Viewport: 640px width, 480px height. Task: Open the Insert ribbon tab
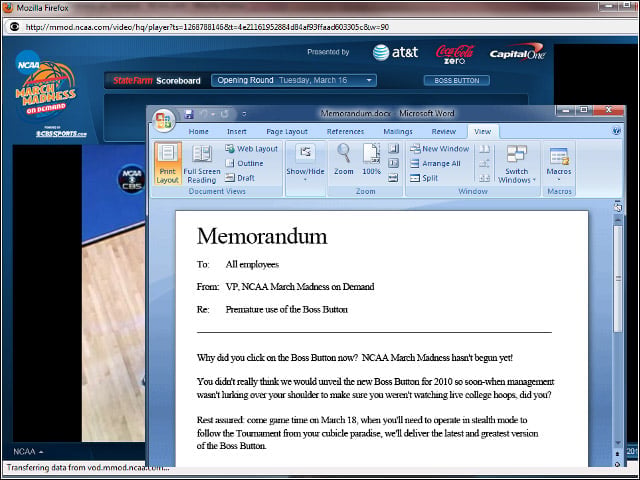pyautogui.click(x=237, y=131)
